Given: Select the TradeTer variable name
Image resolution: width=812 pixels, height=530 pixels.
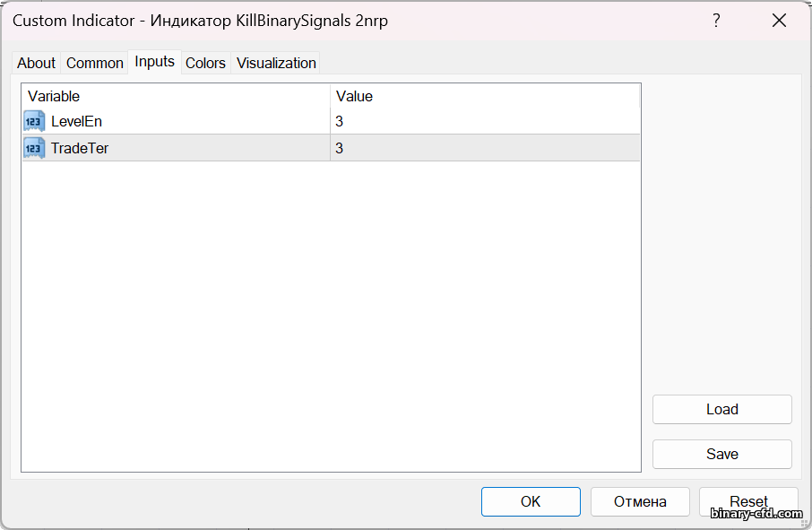Looking at the screenshot, I should pos(80,148).
